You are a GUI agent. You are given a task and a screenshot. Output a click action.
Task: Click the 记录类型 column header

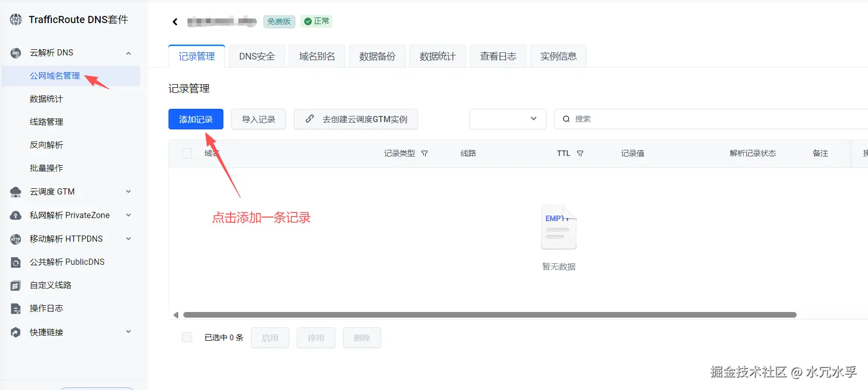[400, 153]
